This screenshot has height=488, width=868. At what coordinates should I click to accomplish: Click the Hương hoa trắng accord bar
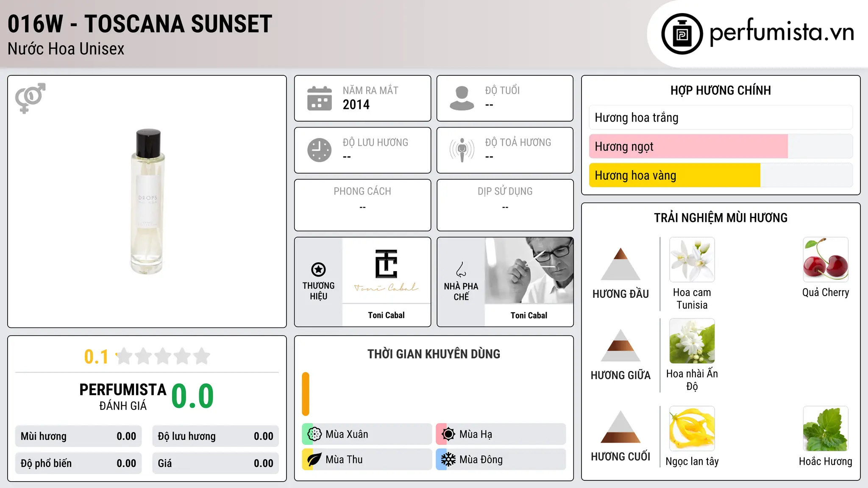[721, 117]
